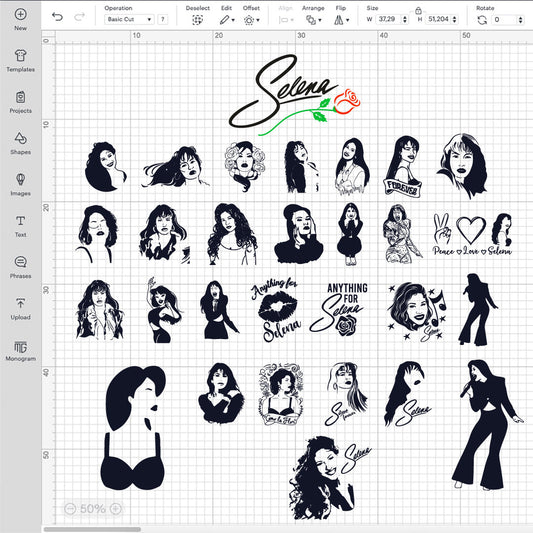The image size is (533, 533).
Task: Select the portrait surrounded by roses
Action: pyautogui.click(x=244, y=166)
